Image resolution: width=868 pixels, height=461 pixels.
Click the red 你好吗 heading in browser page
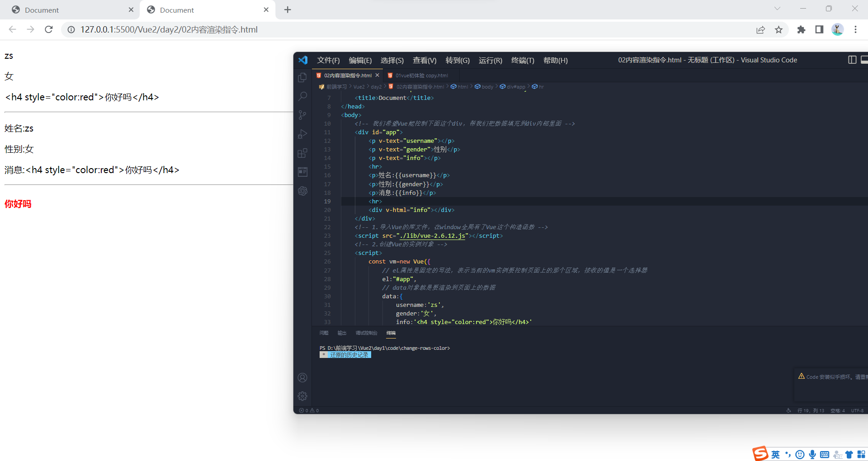[18, 204]
